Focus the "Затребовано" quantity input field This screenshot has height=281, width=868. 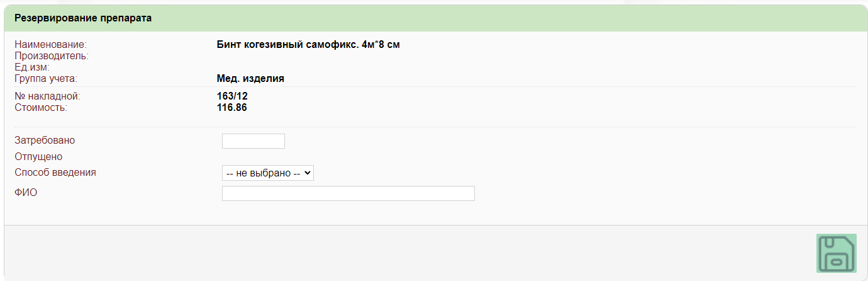253,141
